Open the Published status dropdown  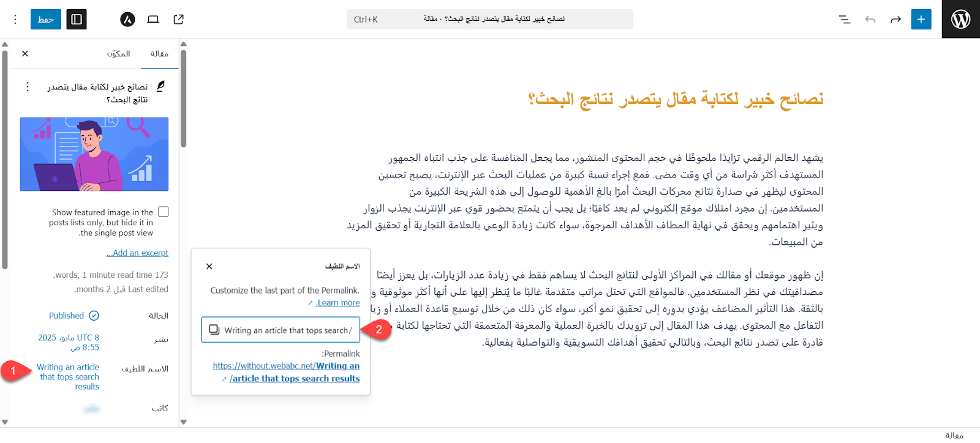point(73,316)
